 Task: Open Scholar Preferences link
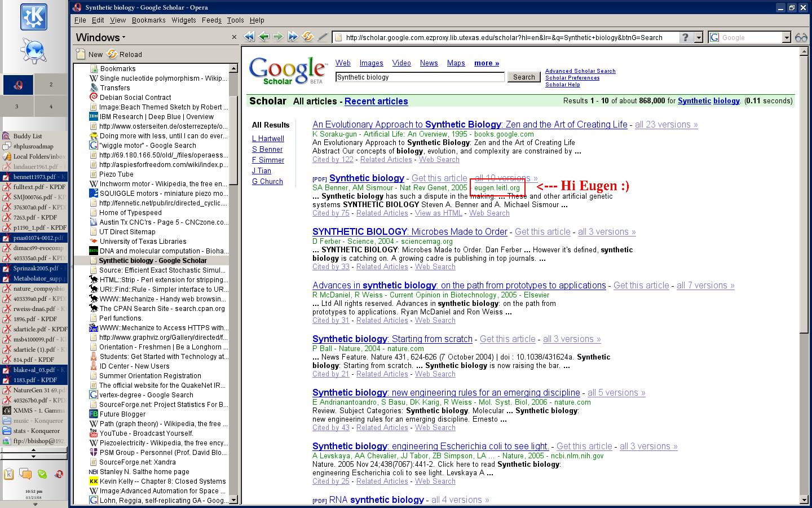(572, 78)
